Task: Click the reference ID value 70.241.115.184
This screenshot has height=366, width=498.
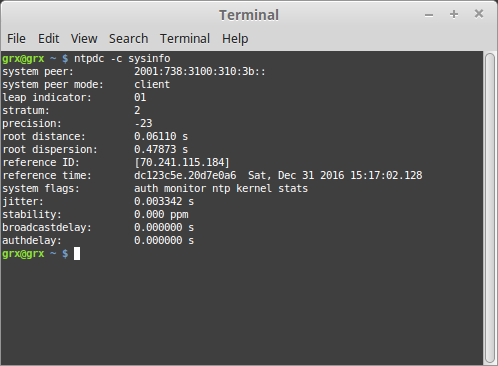Action: 182,163
